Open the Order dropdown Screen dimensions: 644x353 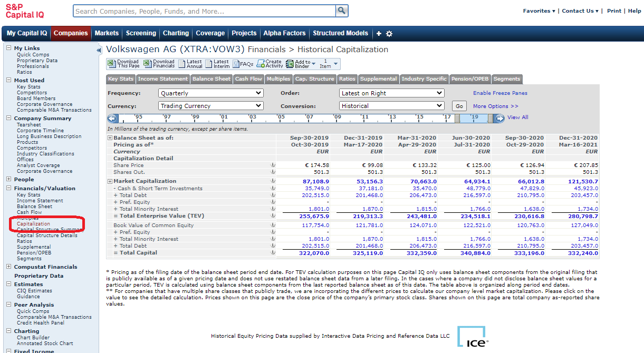tap(392, 93)
